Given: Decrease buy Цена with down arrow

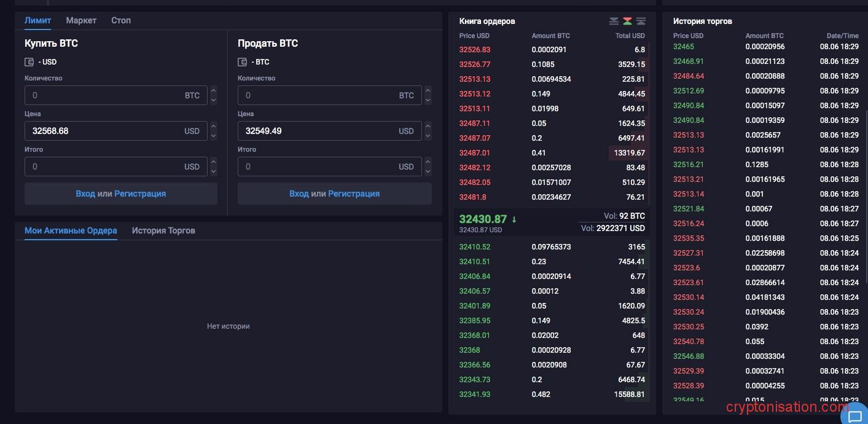Looking at the screenshot, I should click(213, 136).
